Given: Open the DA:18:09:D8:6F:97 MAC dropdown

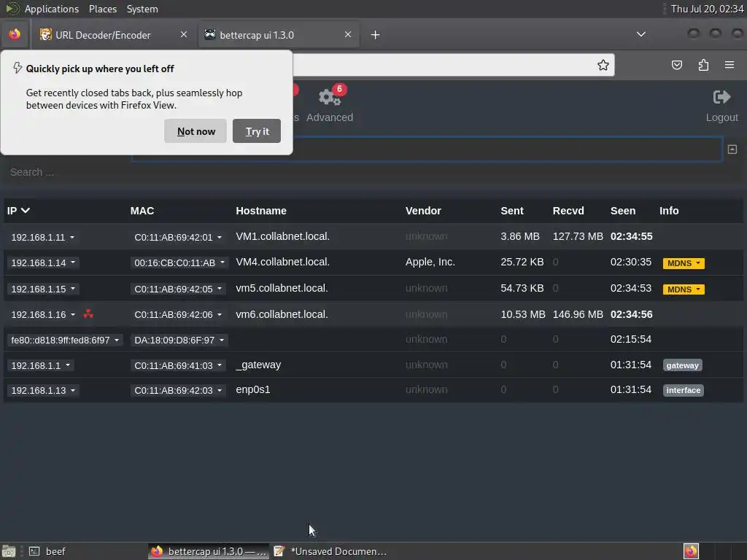Looking at the screenshot, I should click(x=179, y=340).
